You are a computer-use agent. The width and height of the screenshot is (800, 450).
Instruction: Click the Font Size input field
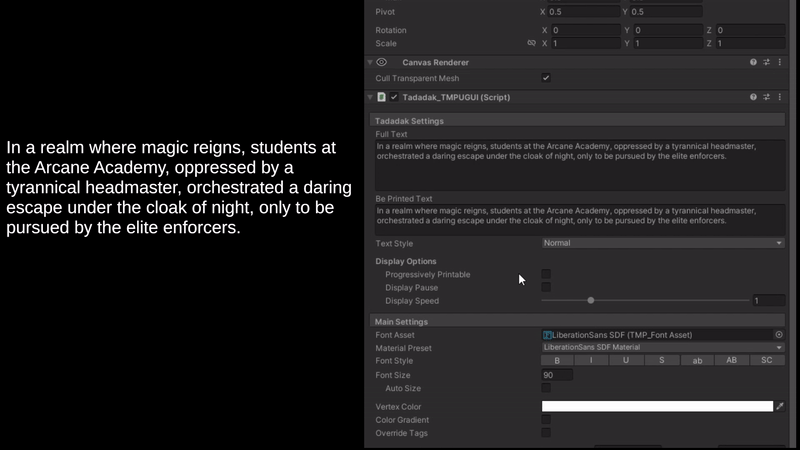coord(557,375)
